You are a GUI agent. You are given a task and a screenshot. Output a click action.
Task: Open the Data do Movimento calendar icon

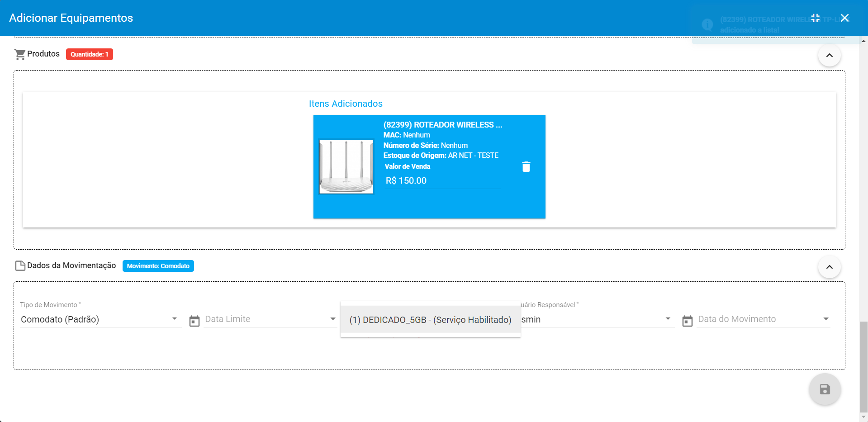click(688, 321)
